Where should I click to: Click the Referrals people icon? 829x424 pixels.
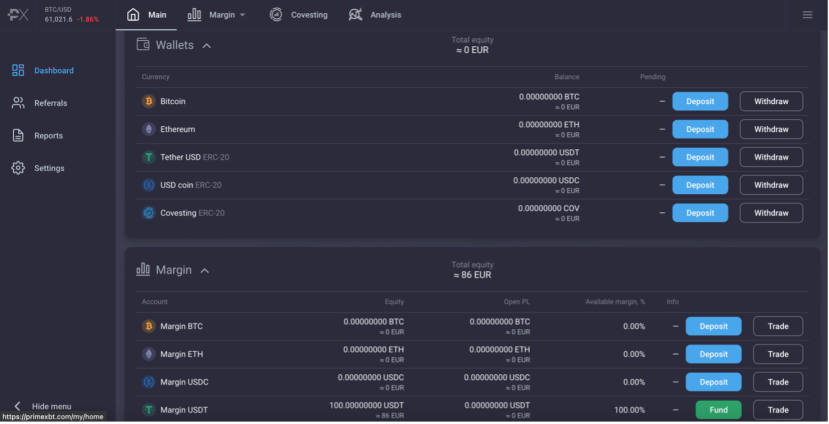(18, 103)
